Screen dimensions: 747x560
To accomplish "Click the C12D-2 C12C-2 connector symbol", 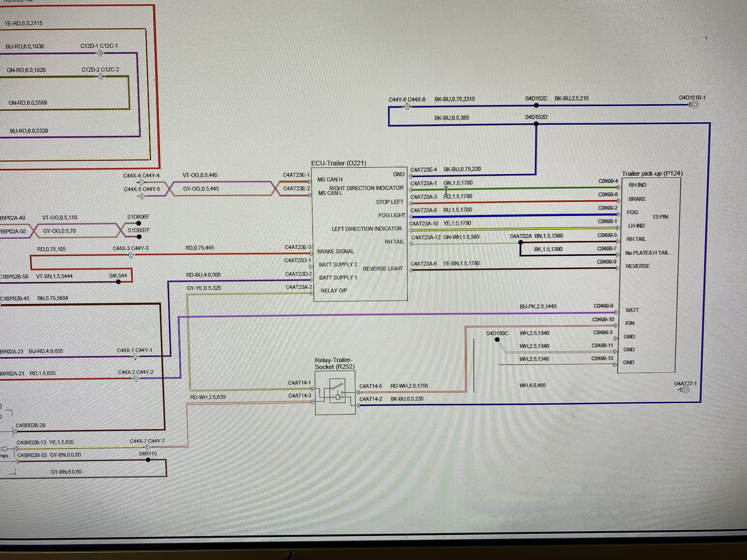I will 100,77.
